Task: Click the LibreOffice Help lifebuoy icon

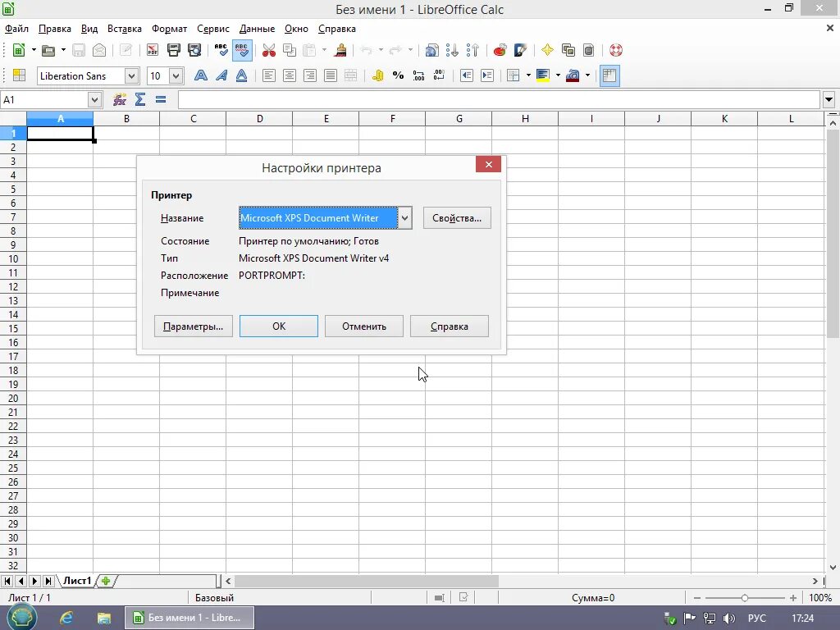Action: 616,50
